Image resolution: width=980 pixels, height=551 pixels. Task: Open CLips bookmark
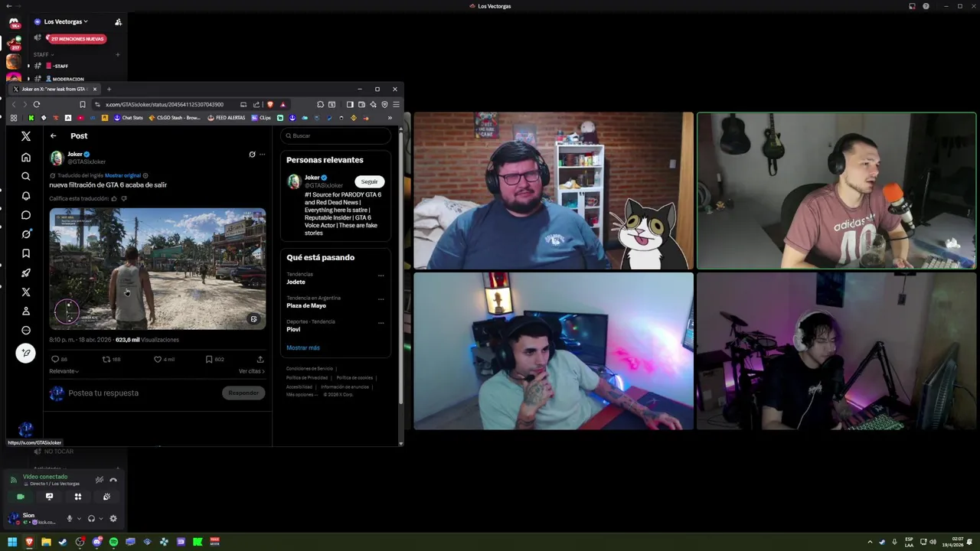tap(261, 118)
